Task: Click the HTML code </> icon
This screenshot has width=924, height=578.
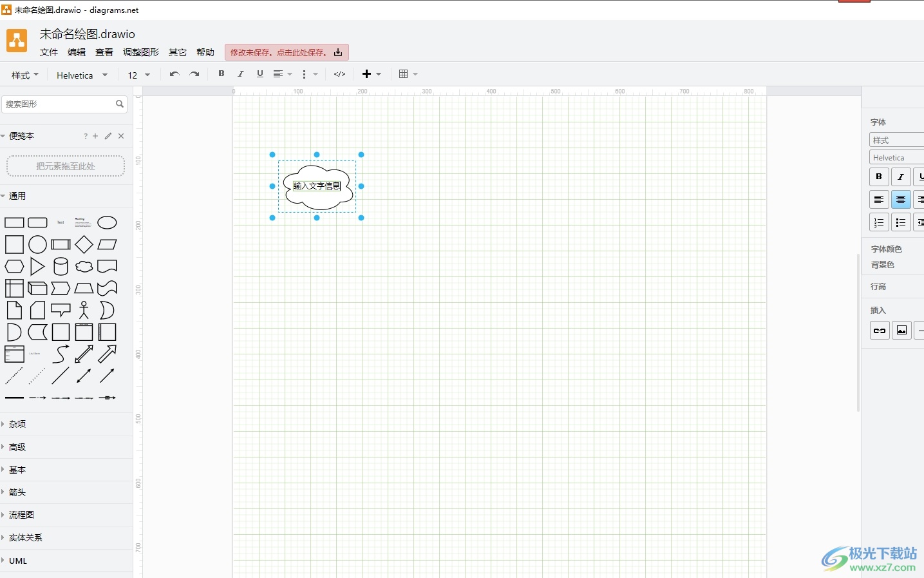Action: click(x=340, y=74)
